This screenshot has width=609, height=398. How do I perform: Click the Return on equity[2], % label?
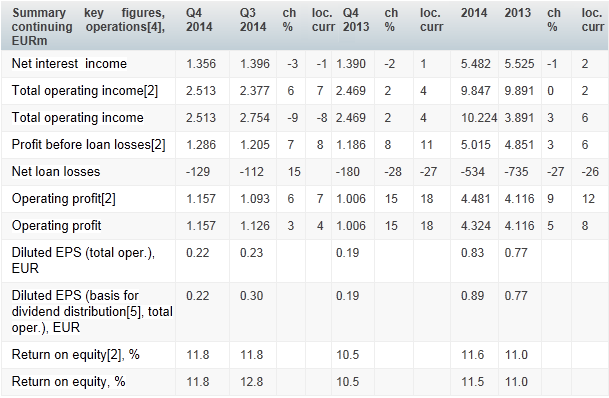click(x=75, y=355)
